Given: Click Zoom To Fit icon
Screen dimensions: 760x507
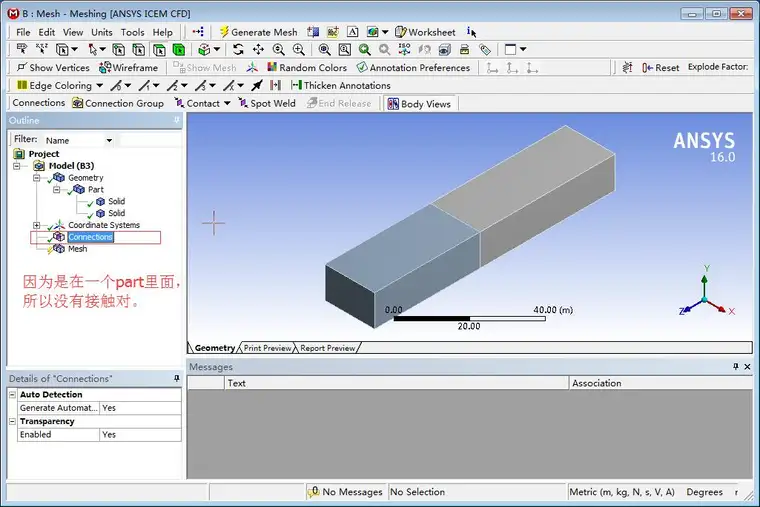Looking at the screenshot, I should [x=324, y=49].
